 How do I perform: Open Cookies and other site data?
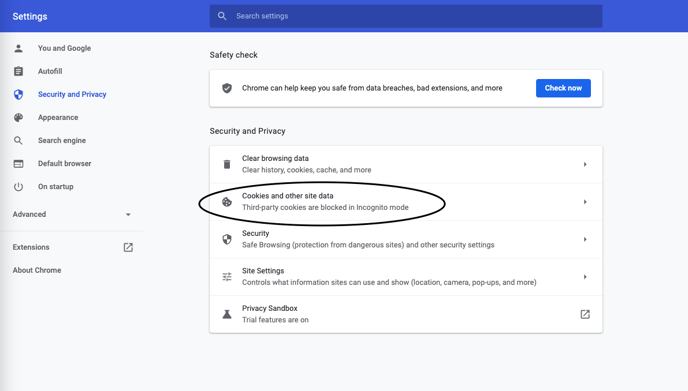(406, 202)
